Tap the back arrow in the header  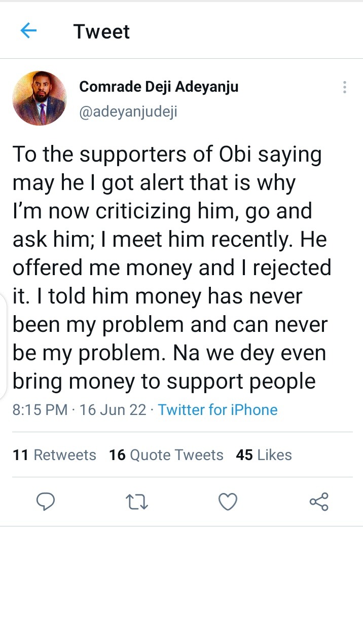tap(28, 31)
